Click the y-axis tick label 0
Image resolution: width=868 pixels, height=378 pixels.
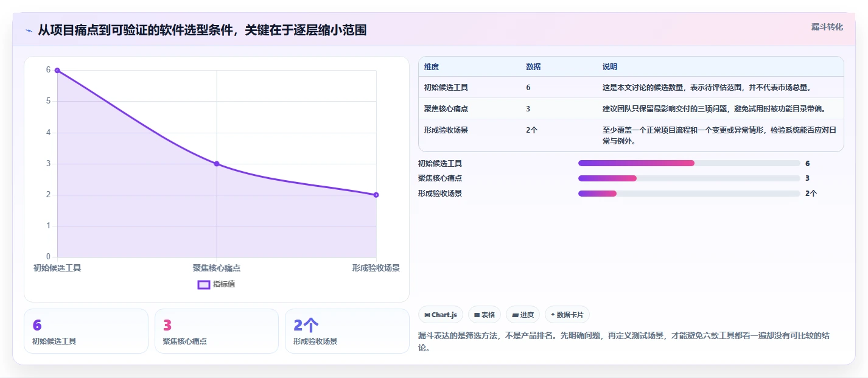(49, 257)
